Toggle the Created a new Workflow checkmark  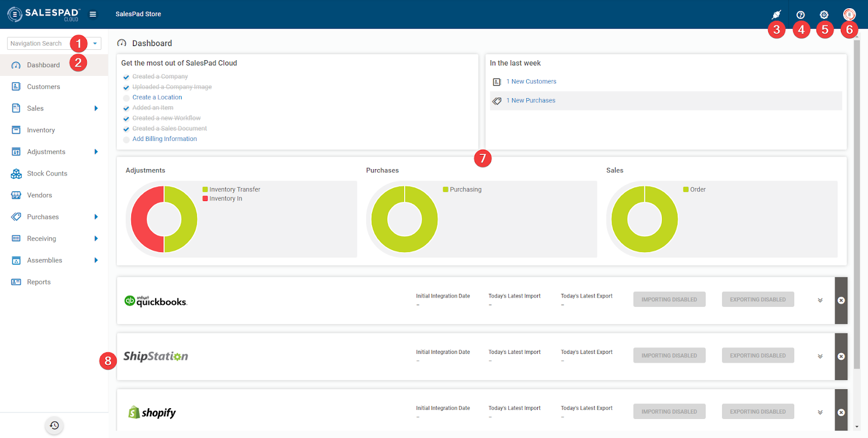tap(126, 119)
